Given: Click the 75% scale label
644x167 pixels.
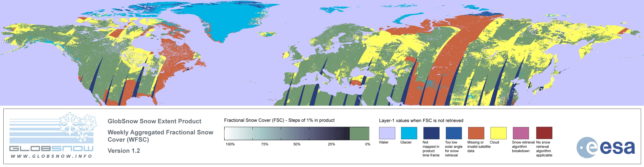Looking at the screenshot, I should click(x=265, y=144).
